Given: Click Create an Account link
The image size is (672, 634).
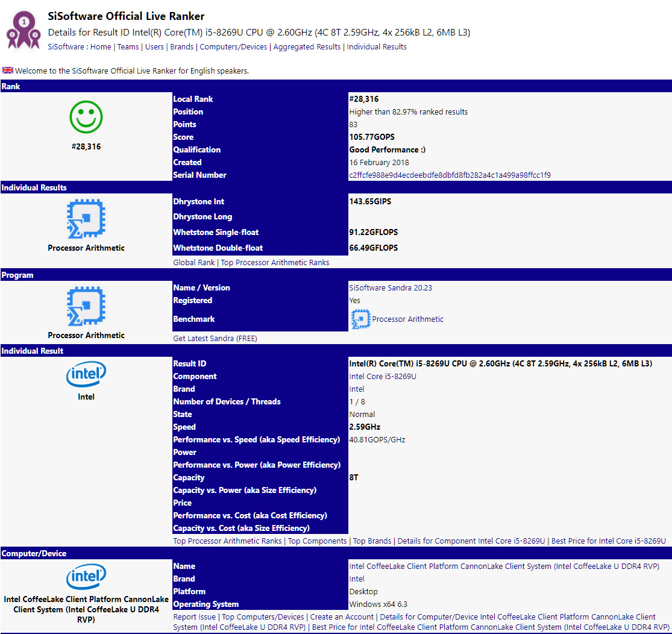Looking at the screenshot, I should click(342, 617).
